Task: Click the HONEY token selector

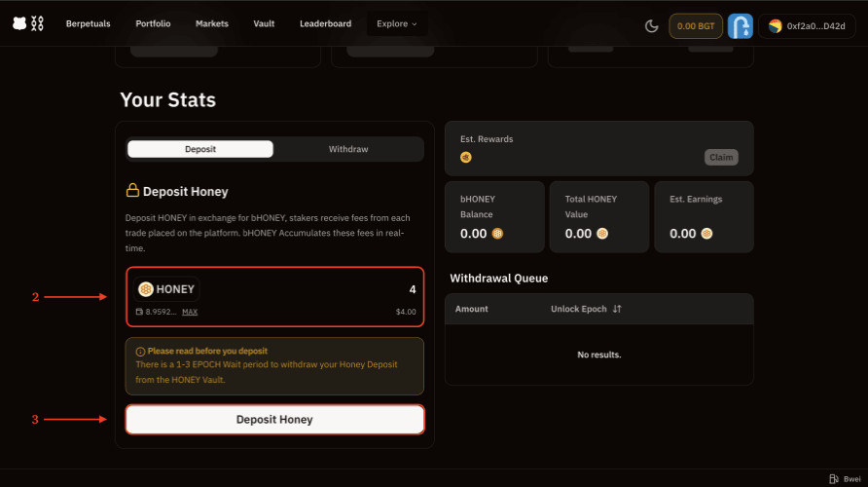Action: click(x=167, y=289)
